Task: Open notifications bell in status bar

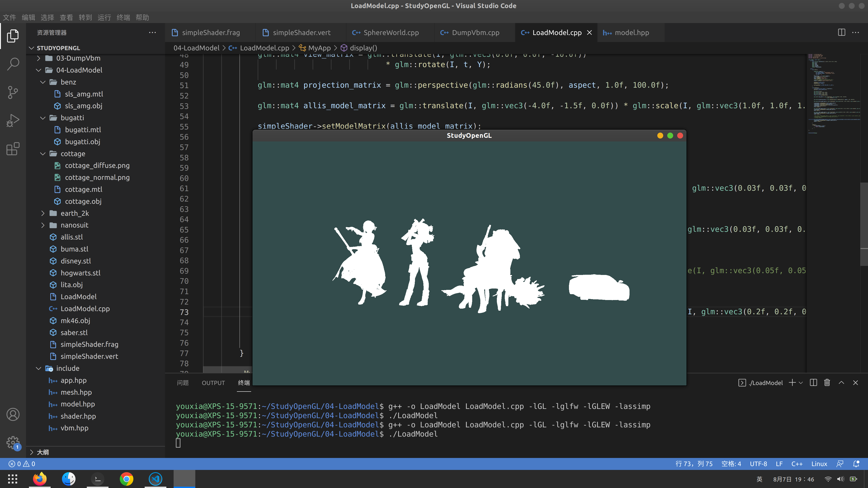Action: pos(856,464)
